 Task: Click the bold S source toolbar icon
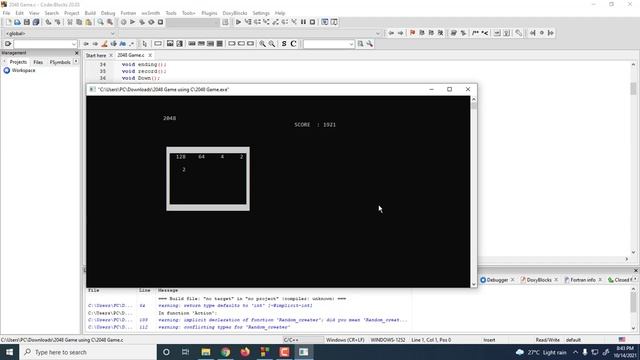coord(284,44)
